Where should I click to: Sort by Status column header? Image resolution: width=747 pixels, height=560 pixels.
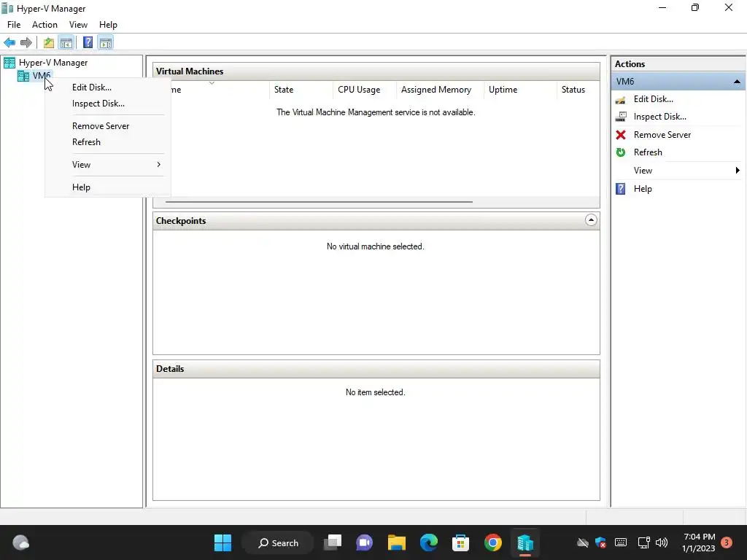coord(578,90)
